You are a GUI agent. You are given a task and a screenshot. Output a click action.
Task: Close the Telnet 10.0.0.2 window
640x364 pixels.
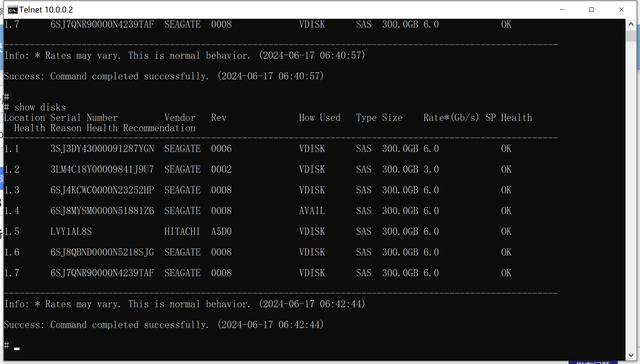click(x=621, y=9)
